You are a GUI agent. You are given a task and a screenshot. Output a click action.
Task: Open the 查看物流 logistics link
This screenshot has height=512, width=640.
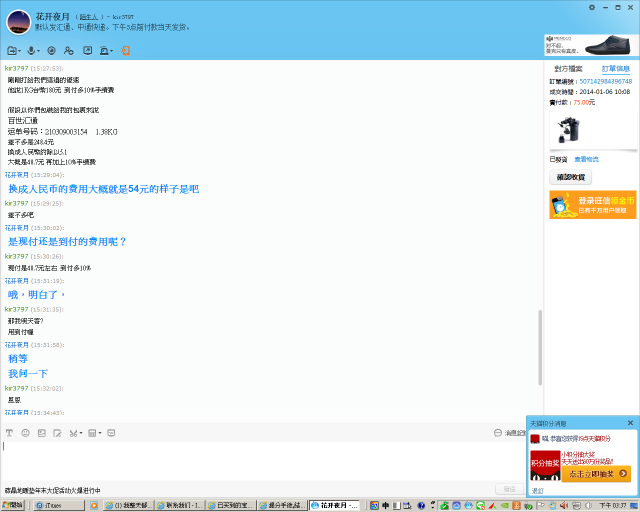(x=587, y=159)
